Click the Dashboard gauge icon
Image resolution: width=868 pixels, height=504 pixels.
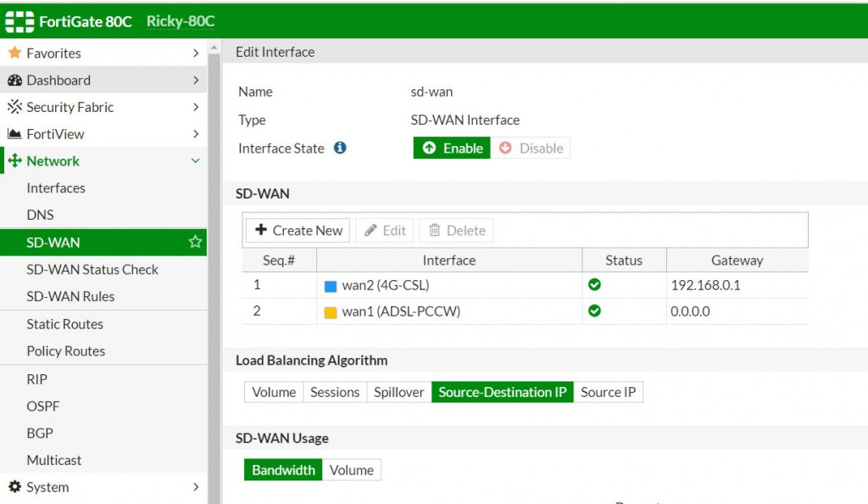click(x=15, y=81)
